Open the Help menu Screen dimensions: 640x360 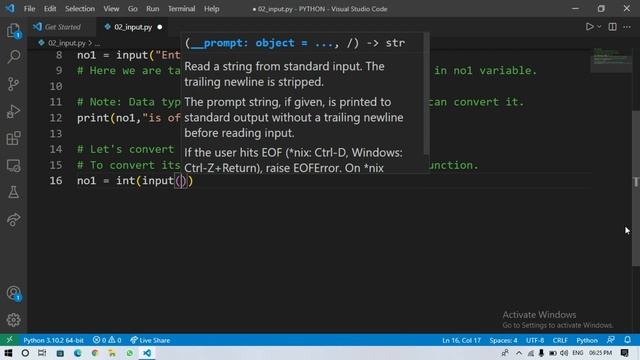[x=211, y=9]
